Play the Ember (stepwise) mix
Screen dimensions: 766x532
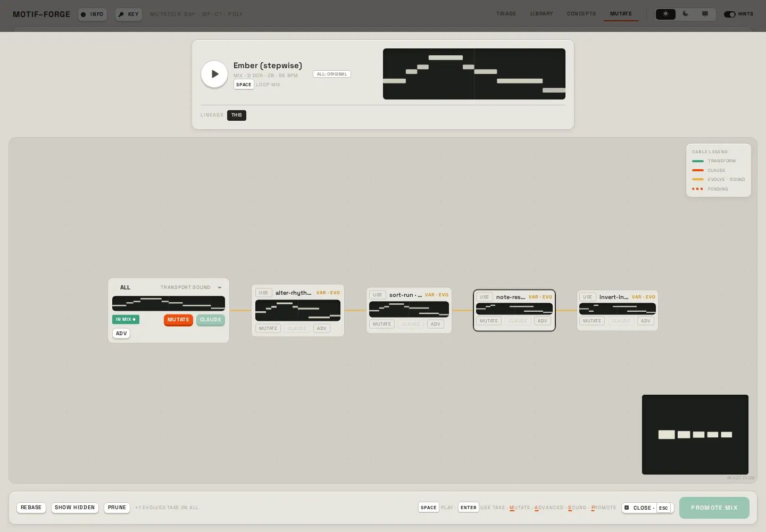coord(214,74)
